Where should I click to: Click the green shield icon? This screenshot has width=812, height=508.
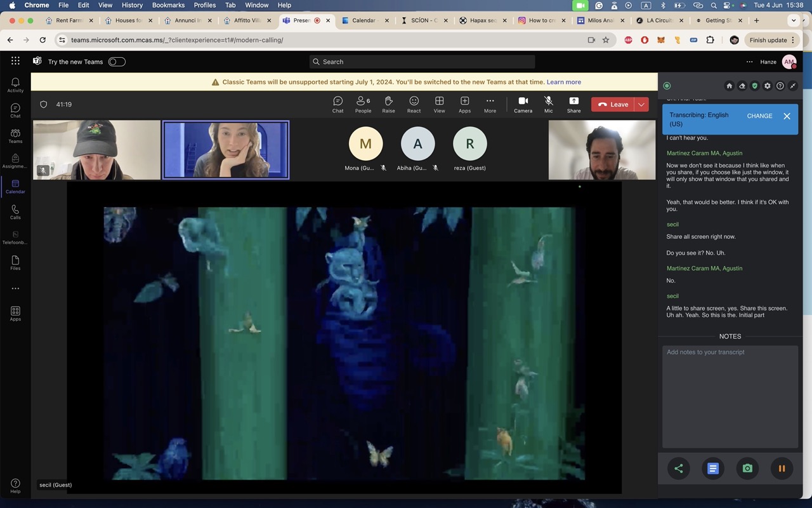tap(754, 86)
